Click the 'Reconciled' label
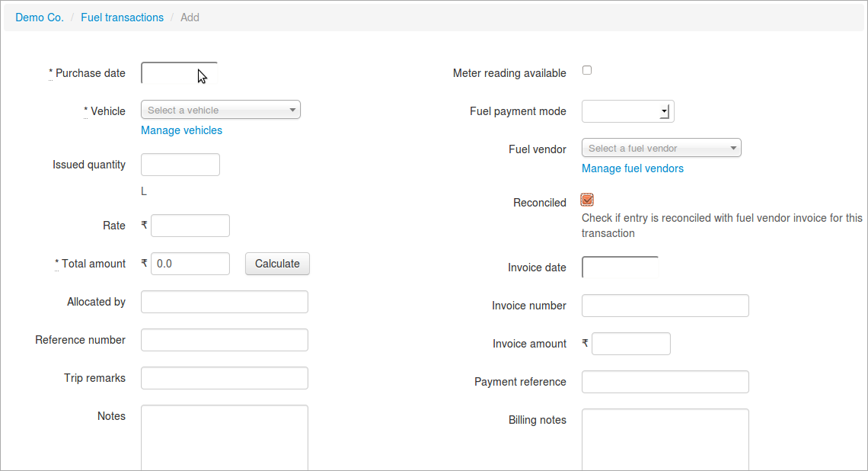Viewport: 868px width, 471px height. (540, 203)
